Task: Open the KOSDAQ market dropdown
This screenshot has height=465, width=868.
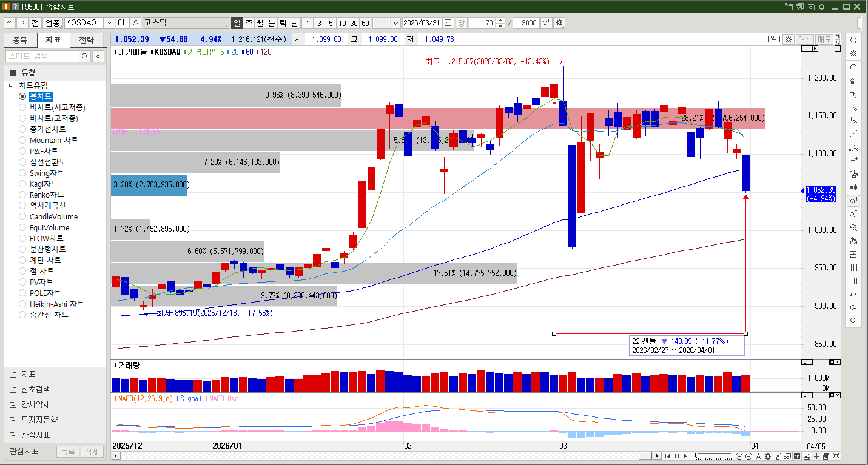Action: tap(109, 23)
